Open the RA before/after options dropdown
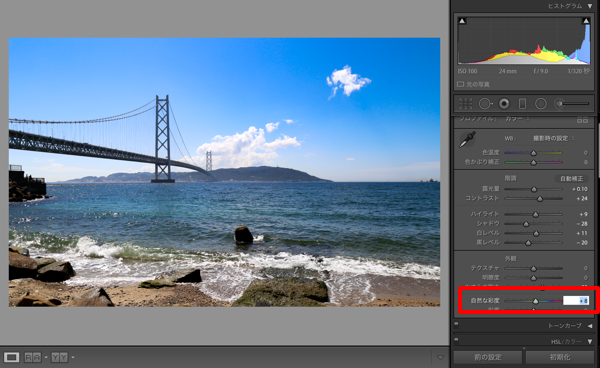 (x=46, y=357)
